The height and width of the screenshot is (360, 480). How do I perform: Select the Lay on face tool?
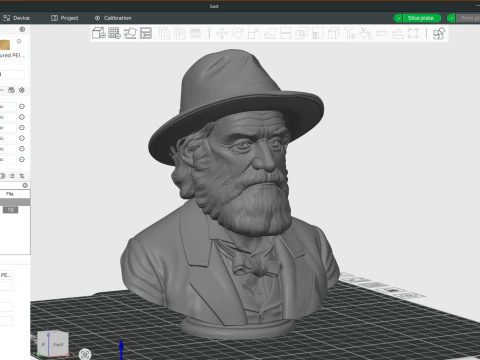point(270,34)
